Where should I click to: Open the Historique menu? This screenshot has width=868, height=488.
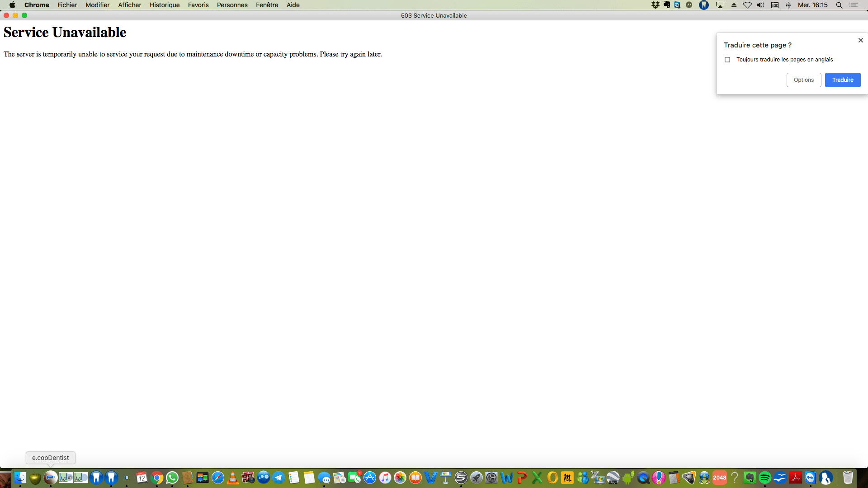(x=164, y=5)
